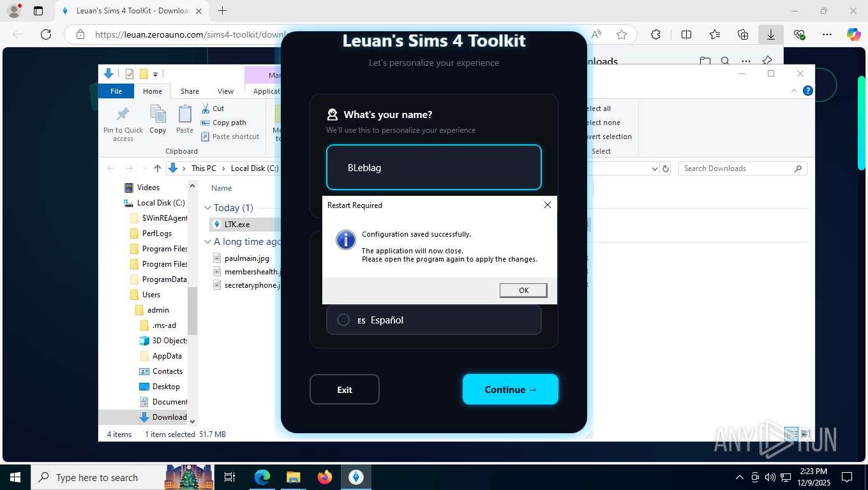Click Local Disk (C:) in the address breadcrumb
868x490 pixels.
tap(255, 168)
